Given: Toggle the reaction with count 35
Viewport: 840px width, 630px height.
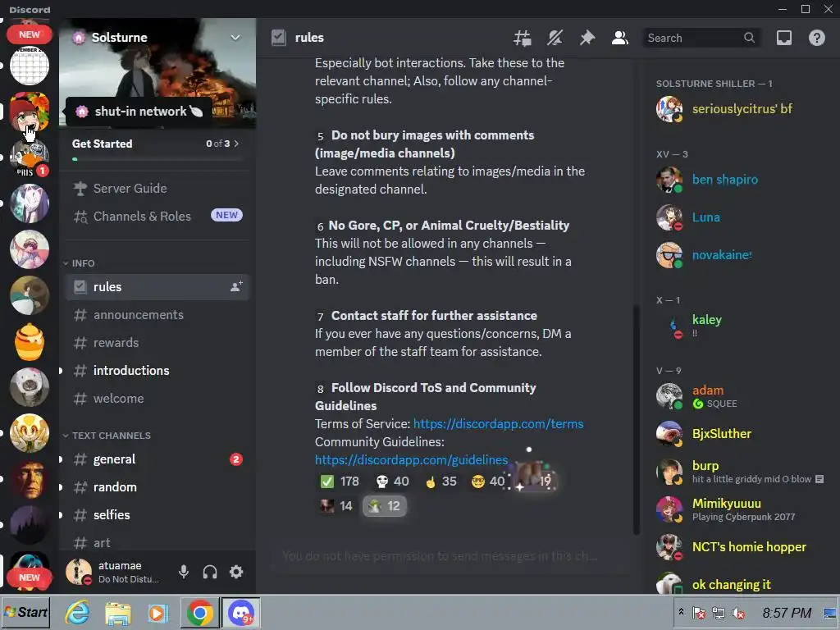Looking at the screenshot, I should [x=441, y=481].
